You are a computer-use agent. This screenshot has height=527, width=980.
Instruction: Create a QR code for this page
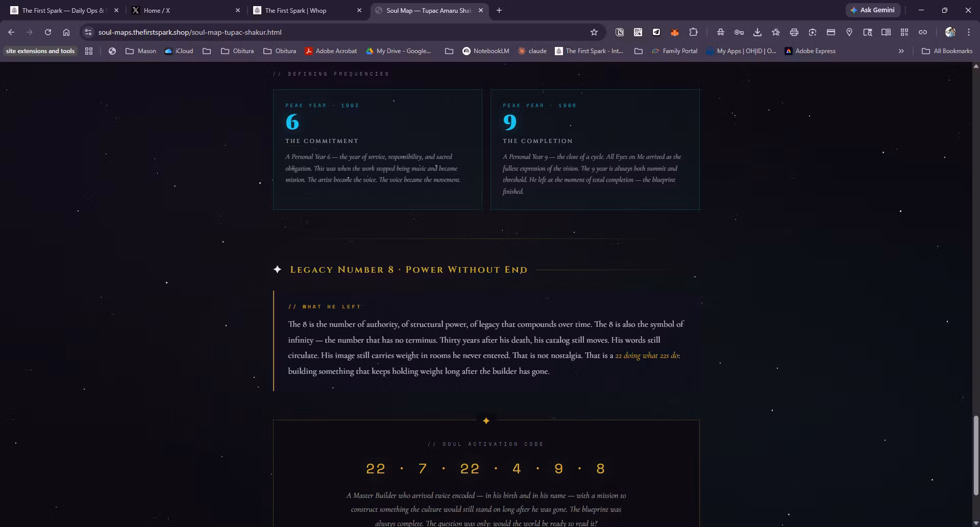click(904, 32)
